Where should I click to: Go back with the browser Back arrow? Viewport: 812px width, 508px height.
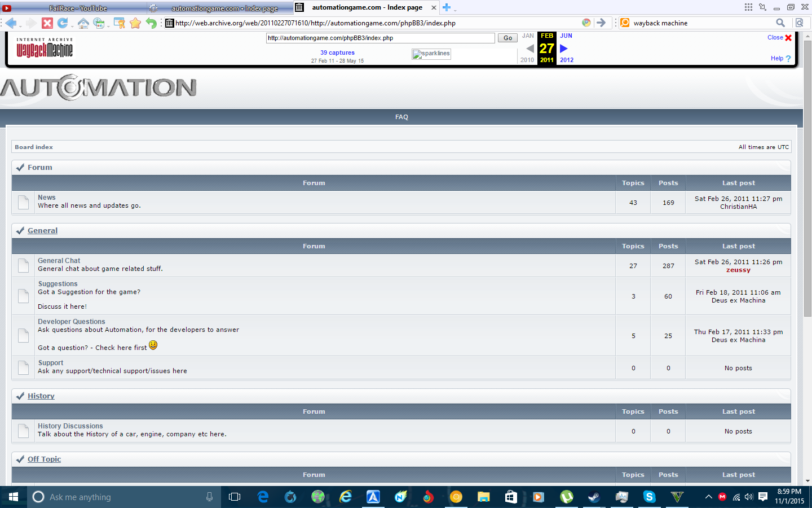click(11, 23)
